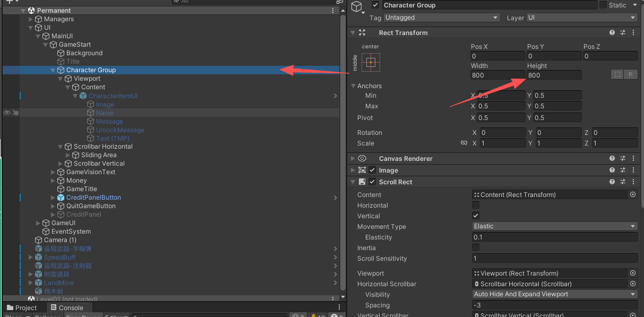Screen dimensions: 644x317
Task: Enable Horizontal scrolling checkbox
Action: [476, 205]
